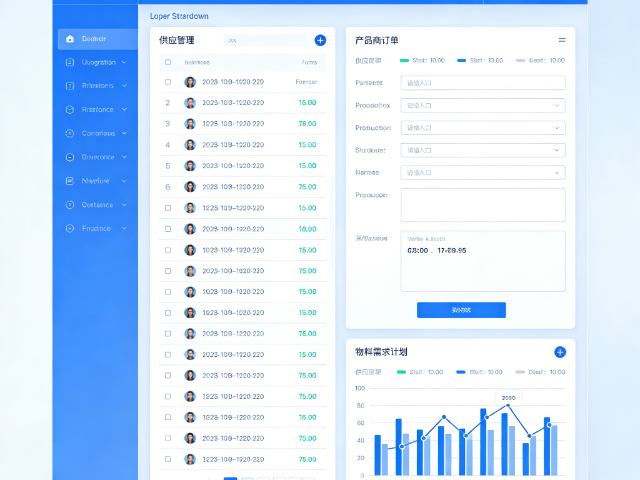Expand the Conorious menu chevron
Image resolution: width=640 pixels, height=480 pixels.
[124, 133]
